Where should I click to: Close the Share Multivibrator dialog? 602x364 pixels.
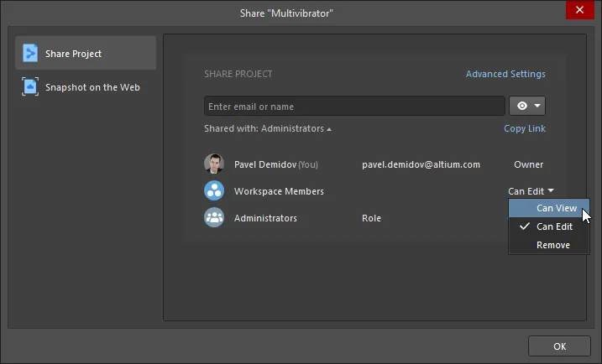click(x=579, y=9)
